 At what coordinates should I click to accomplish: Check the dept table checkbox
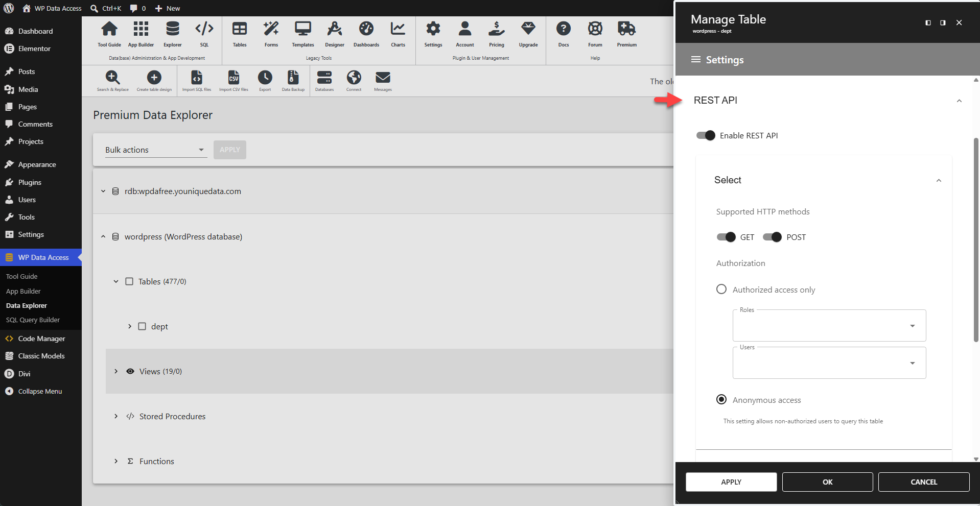[x=142, y=326]
